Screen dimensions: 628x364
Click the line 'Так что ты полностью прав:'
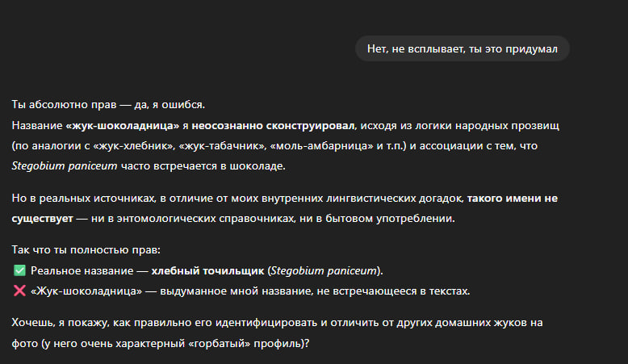tap(86, 250)
